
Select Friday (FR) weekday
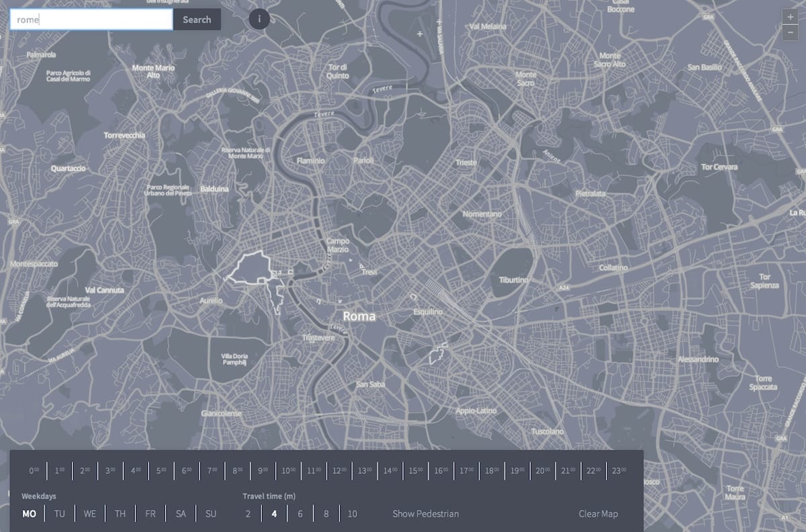pyautogui.click(x=150, y=514)
